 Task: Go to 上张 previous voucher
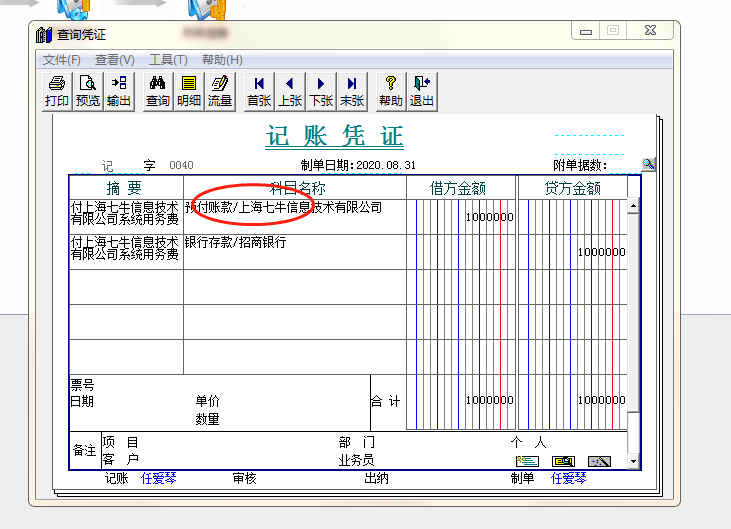tap(290, 91)
